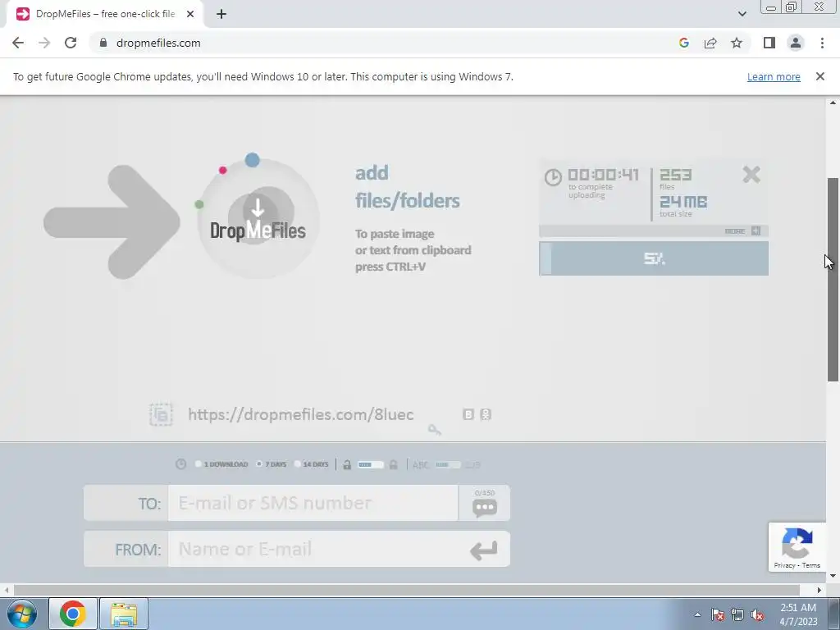The height and width of the screenshot is (630, 840).
Task: Click the muted volume tray icon
Action: point(757,614)
